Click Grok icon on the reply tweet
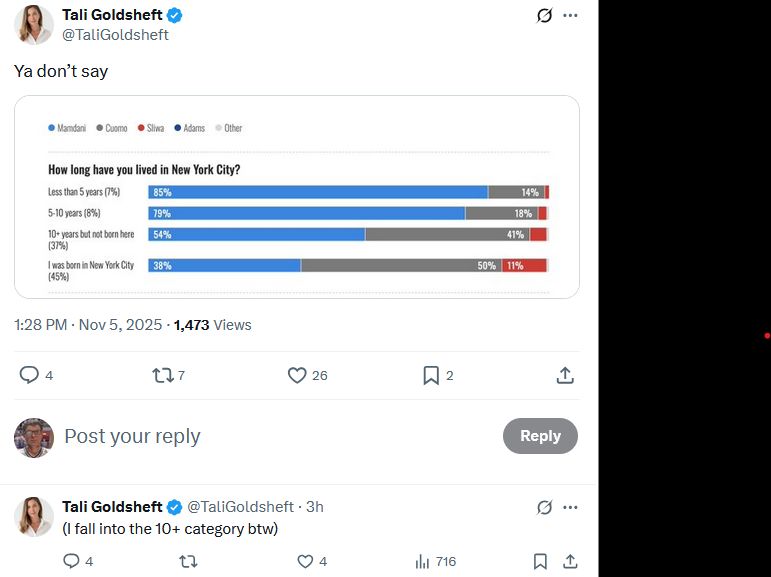This screenshot has width=771, height=577. coord(545,507)
